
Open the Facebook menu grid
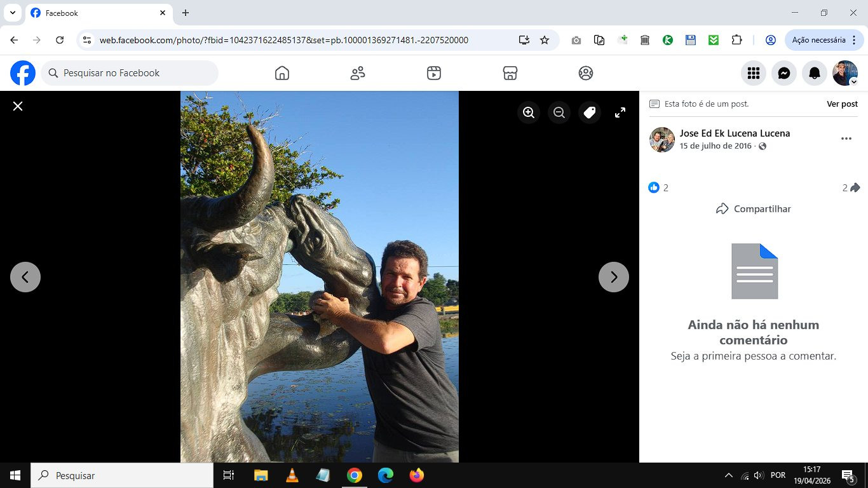click(754, 73)
